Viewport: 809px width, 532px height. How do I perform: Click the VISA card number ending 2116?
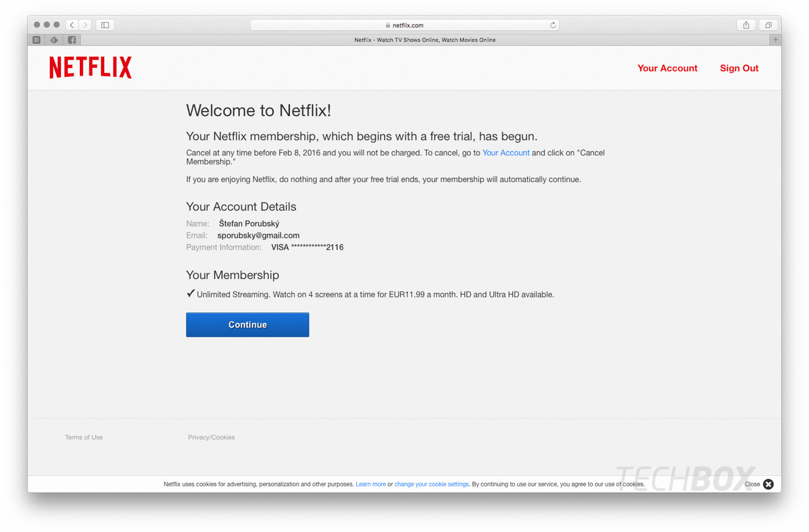tap(307, 247)
